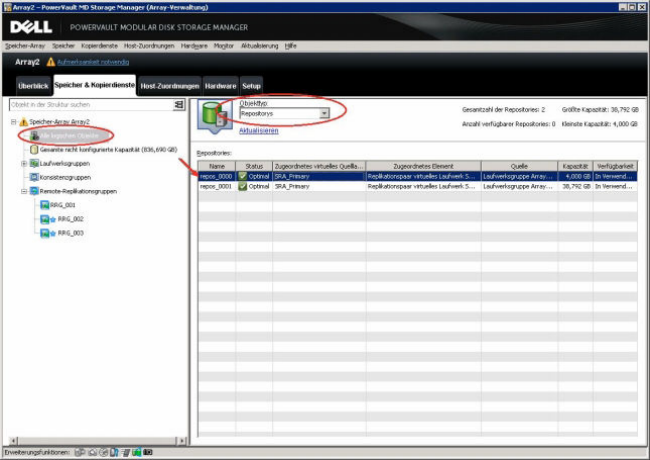Sort by the Status column header
650x460 pixels.
pos(254,166)
